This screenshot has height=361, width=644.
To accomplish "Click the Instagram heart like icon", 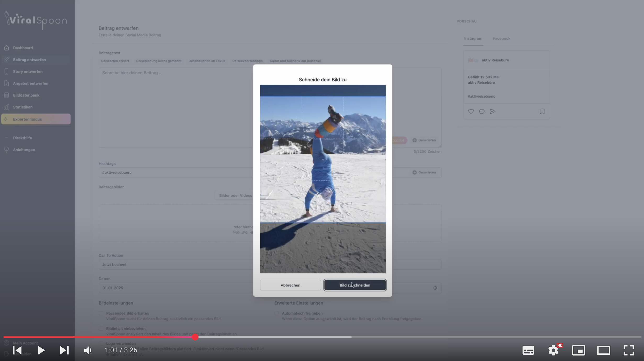I will pos(471,111).
